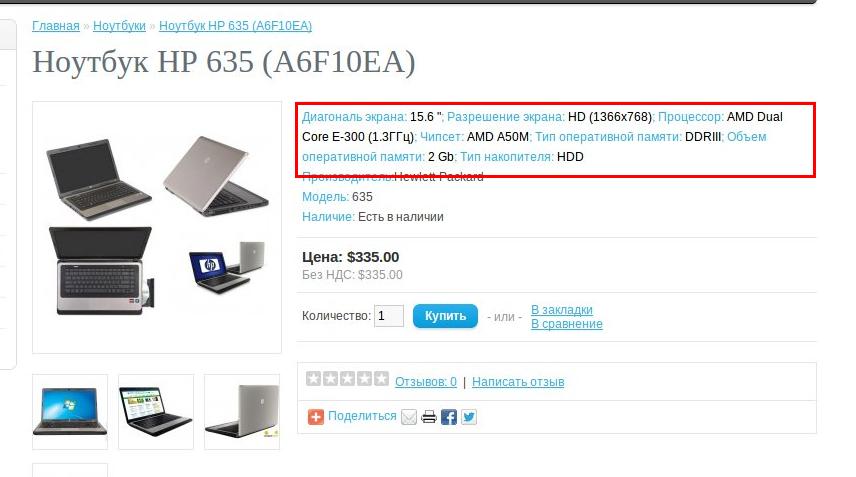Share the product on Facebook
856x477 pixels.
tap(449, 418)
